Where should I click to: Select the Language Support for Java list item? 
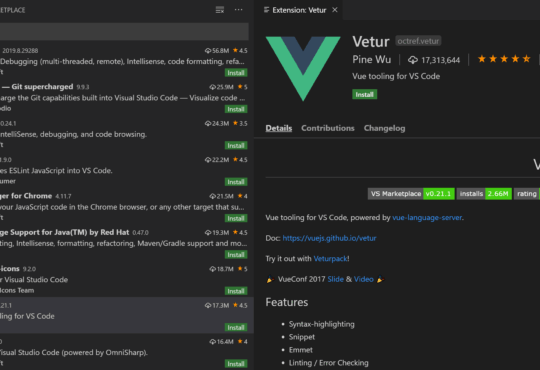click(x=124, y=244)
